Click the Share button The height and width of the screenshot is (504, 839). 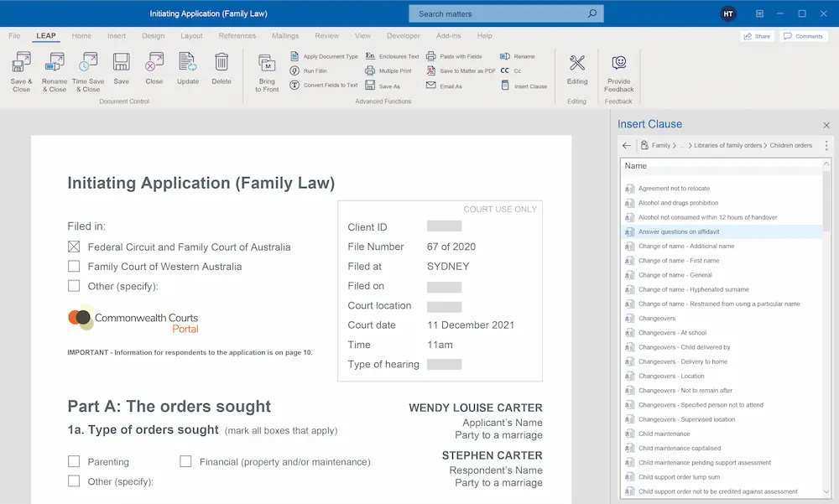pyautogui.click(x=754, y=35)
